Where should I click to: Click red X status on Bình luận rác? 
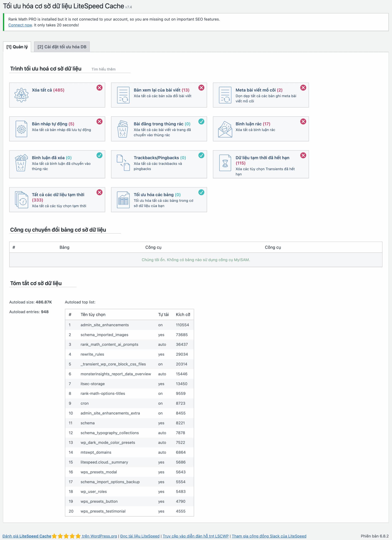303,121
